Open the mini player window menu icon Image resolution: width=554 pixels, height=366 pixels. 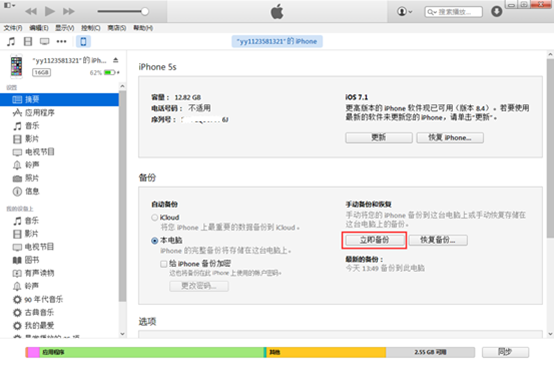pyautogui.click(x=9, y=5)
